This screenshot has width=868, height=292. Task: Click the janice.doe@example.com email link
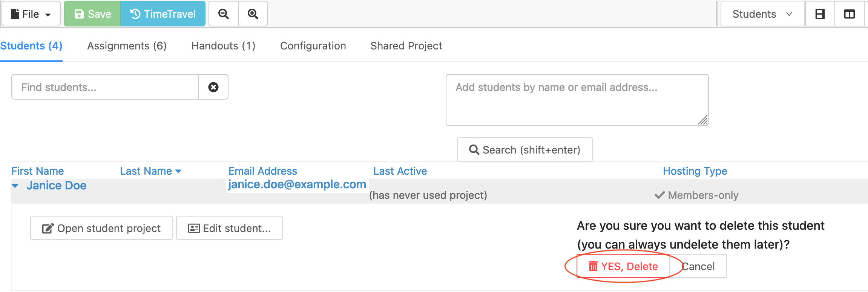pyautogui.click(x=297, y=184)
